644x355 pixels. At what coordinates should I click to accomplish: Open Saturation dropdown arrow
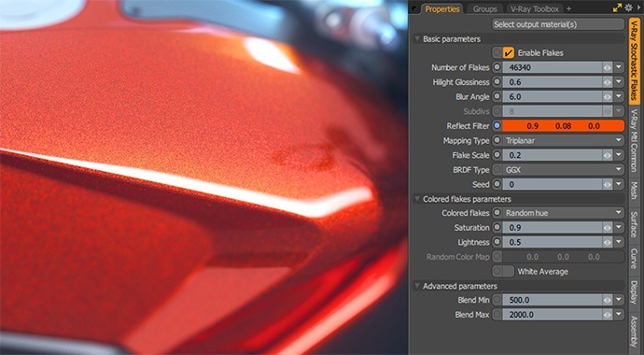619,228
